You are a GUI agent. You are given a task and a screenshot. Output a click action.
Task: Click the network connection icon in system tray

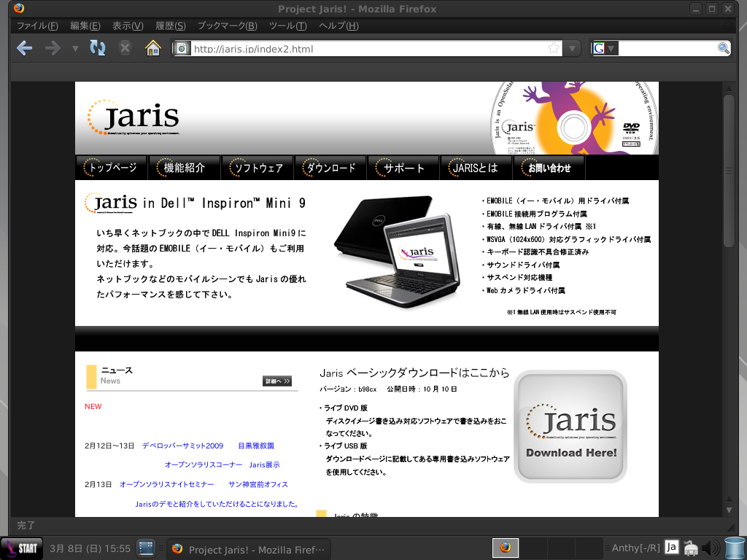point(690,548)
